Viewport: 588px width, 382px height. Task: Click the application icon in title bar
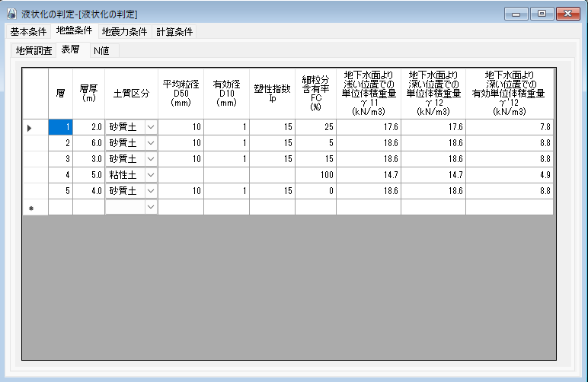click(x=11, y=14)
